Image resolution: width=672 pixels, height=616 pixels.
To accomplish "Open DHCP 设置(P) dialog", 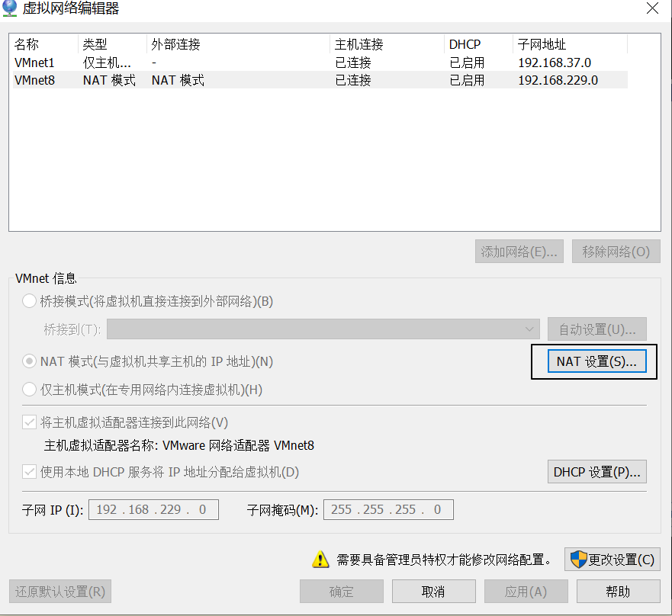I will pos(597,472).
